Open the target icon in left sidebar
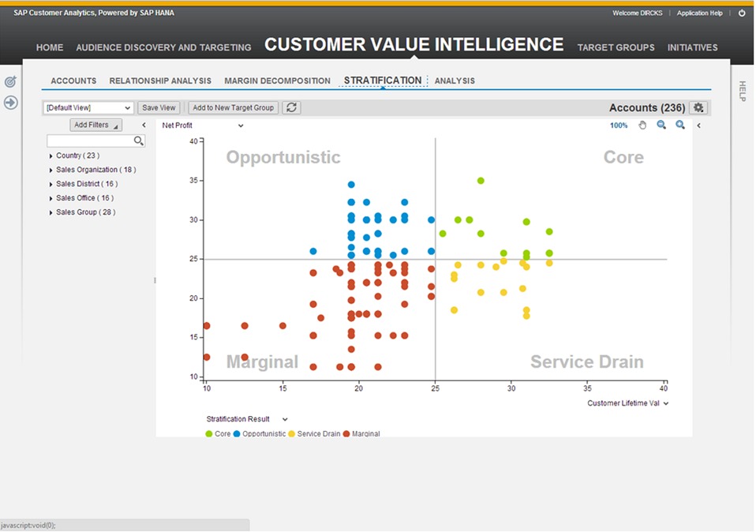This screenshot has width=756, height=532. pos(10,81)
